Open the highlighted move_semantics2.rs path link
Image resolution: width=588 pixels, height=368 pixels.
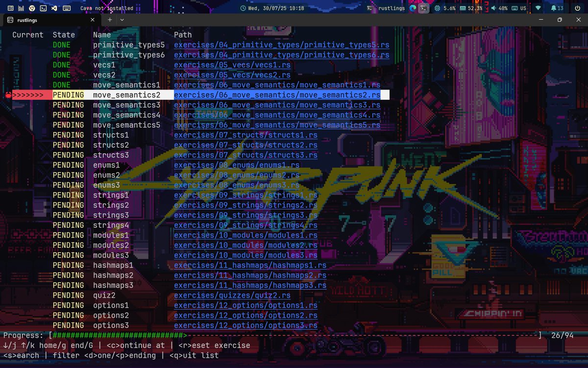pos(277,95)
